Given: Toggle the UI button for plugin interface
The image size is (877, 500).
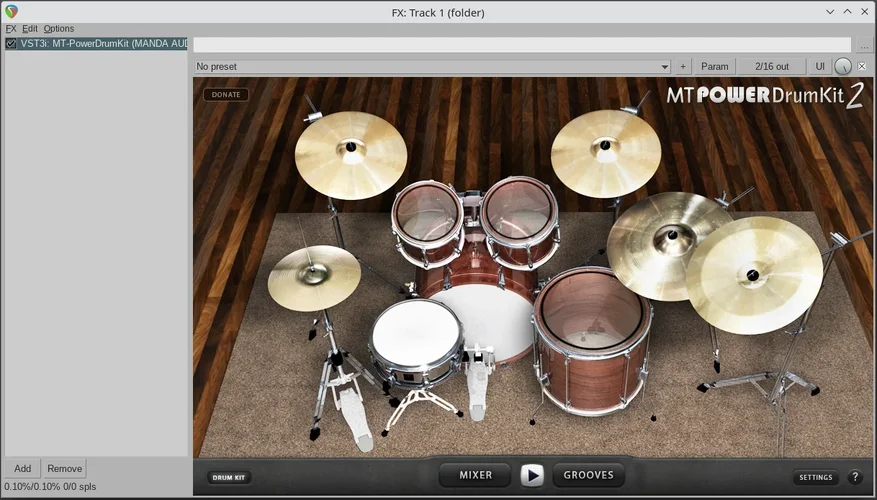Looking at the screenshot, I should point(820,66).
